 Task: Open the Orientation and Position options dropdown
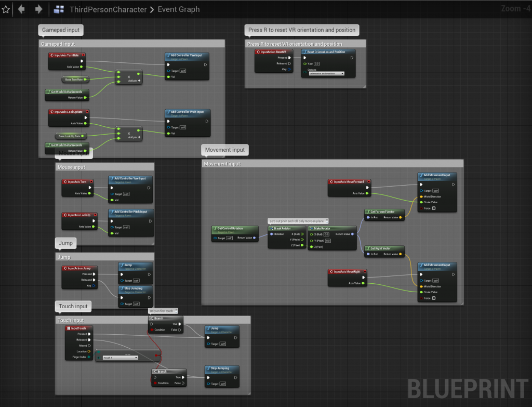point(326,73)
